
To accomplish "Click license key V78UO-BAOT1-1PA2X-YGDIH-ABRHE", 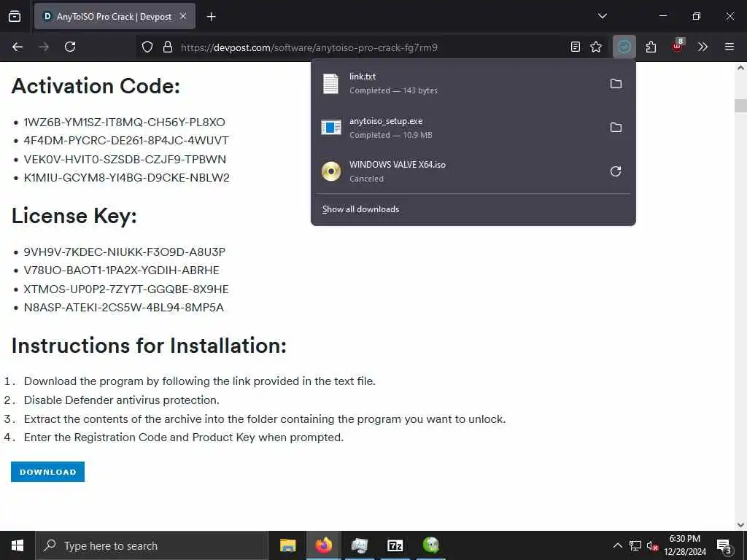I will [122, 271].
